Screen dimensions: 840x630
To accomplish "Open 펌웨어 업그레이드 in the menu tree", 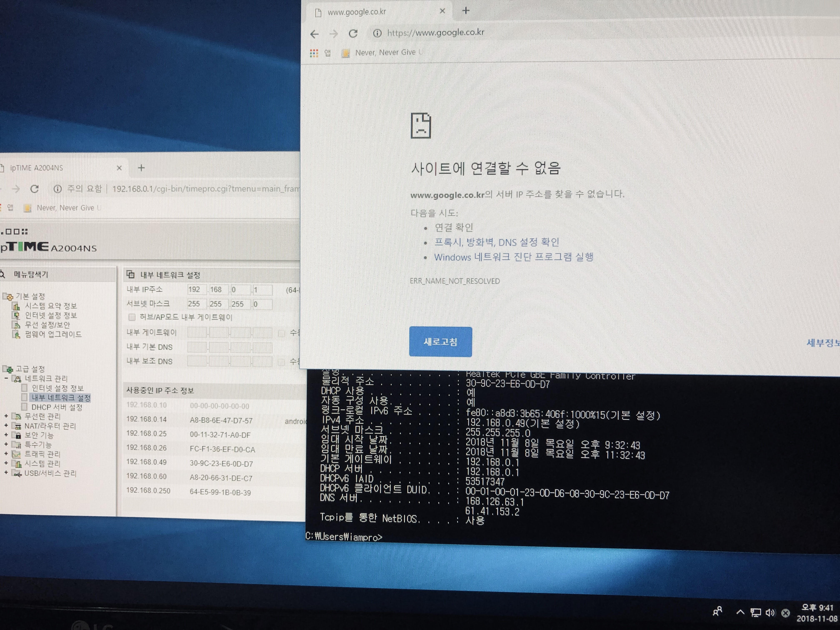I will click(x=54, y=334).
